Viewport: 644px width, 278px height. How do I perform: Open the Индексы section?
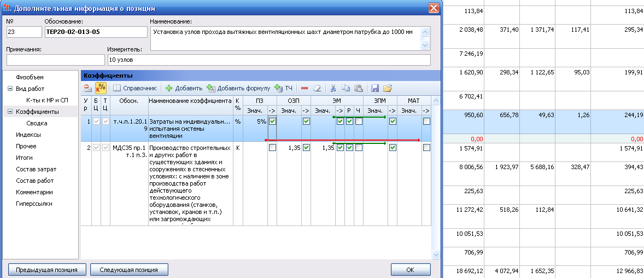coord(28,135)
